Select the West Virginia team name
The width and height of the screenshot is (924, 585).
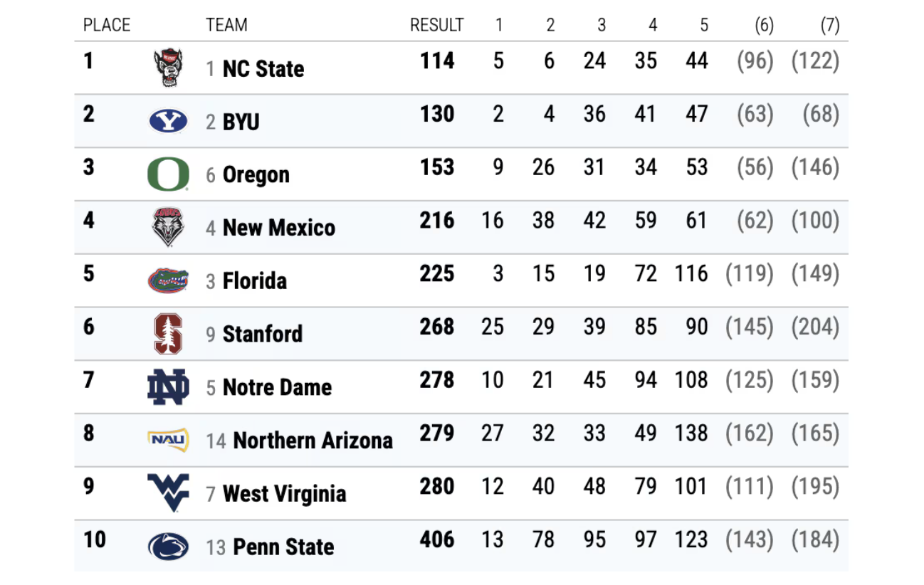point(284,494)
